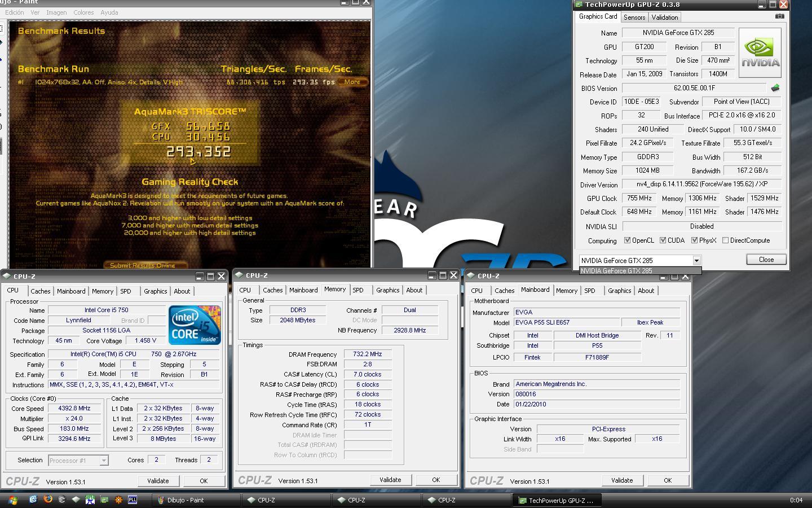This screenshot has height=508, width=812.
Task: Open the Imagen menu in Paint
Action: coord(56,12)
